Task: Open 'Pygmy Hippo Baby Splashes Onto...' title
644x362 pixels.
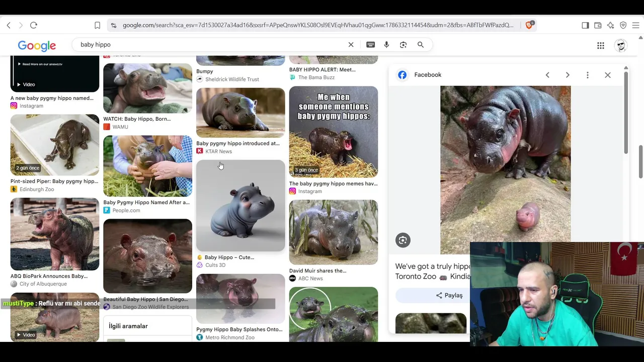Action: (239, 330)
